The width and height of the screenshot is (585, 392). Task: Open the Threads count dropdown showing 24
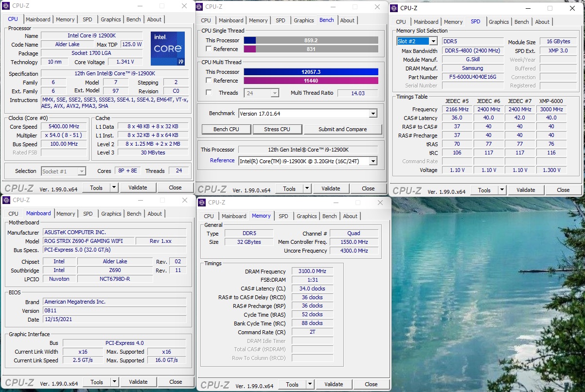click(x=275, y=93)
